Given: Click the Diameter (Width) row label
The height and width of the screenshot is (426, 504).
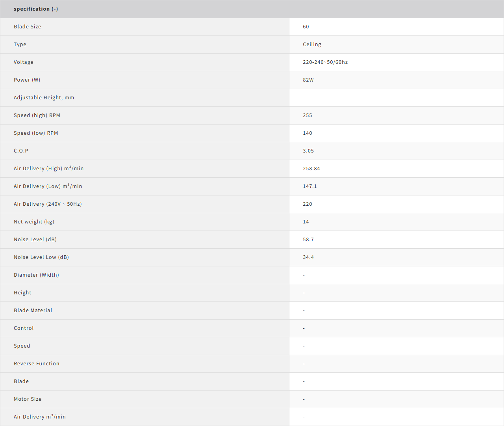Looking at the screenshot, I should [x=36, y=275].
